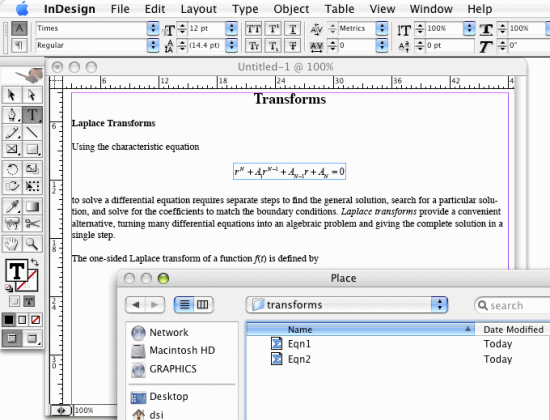Select the Scale tool
Screen dimensions: 550x420
32,169
